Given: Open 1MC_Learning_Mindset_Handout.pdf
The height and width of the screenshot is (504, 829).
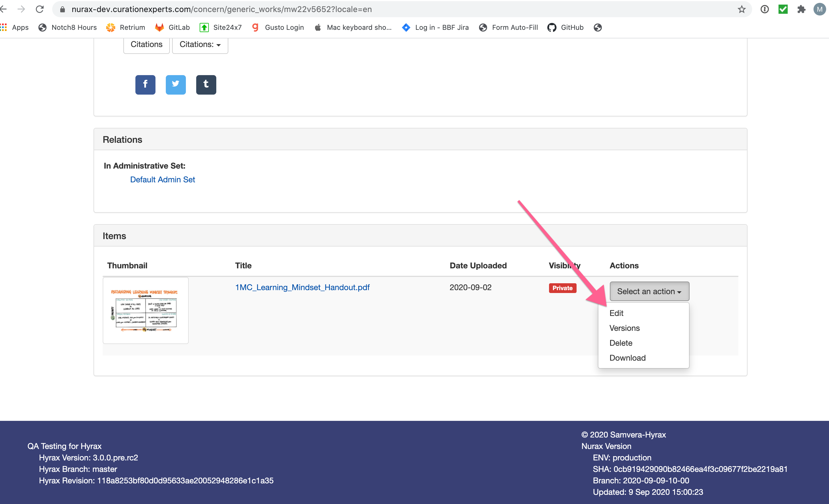Looking at the screenshot, I should click(302, 287).
